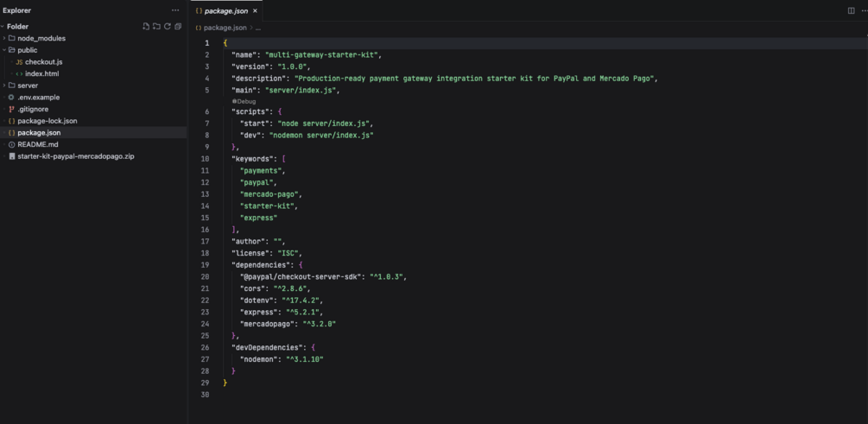The height and width of the screenshot is (424, 868).
Task: Collapse all folders in Explorer
Action: (178, 27)
